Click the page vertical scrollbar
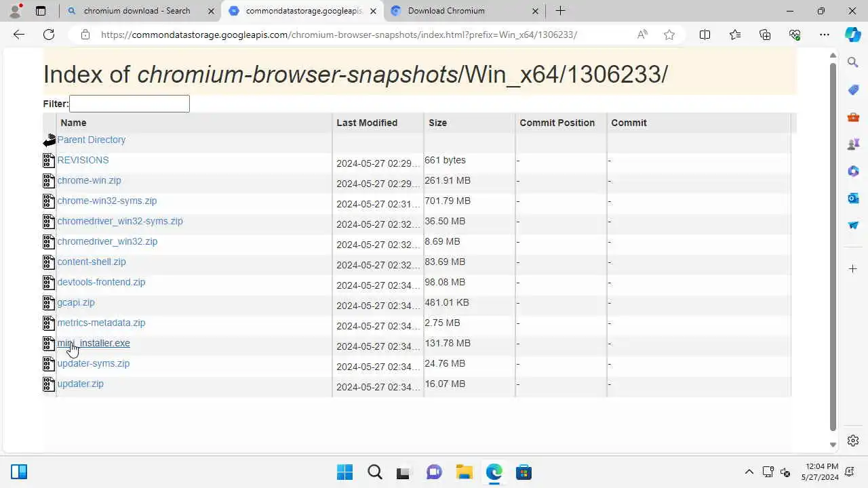The height and width of the screenshot is (488, 868). (833, 247)
